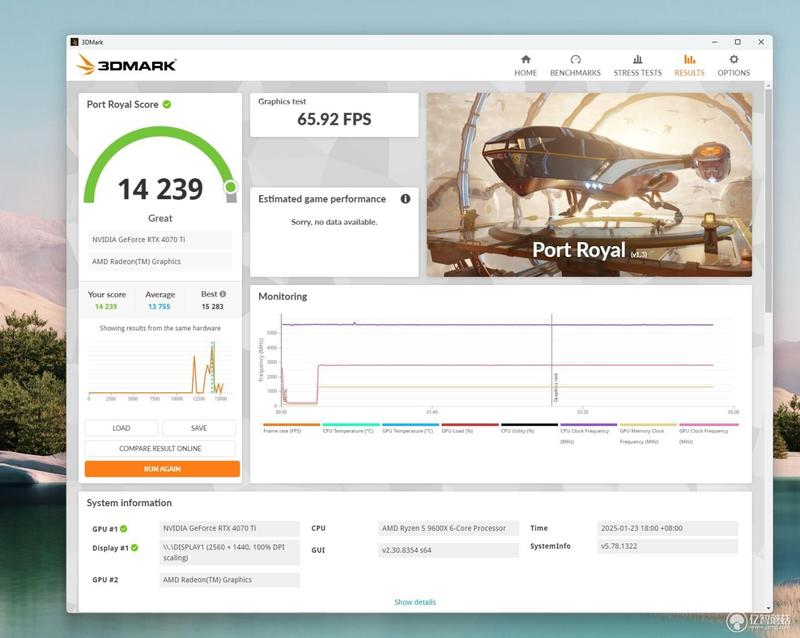Viewport: 800px width, 638px height.
Task: Start the benchmark with RUN AGAIN
Action: click(162, 469)
